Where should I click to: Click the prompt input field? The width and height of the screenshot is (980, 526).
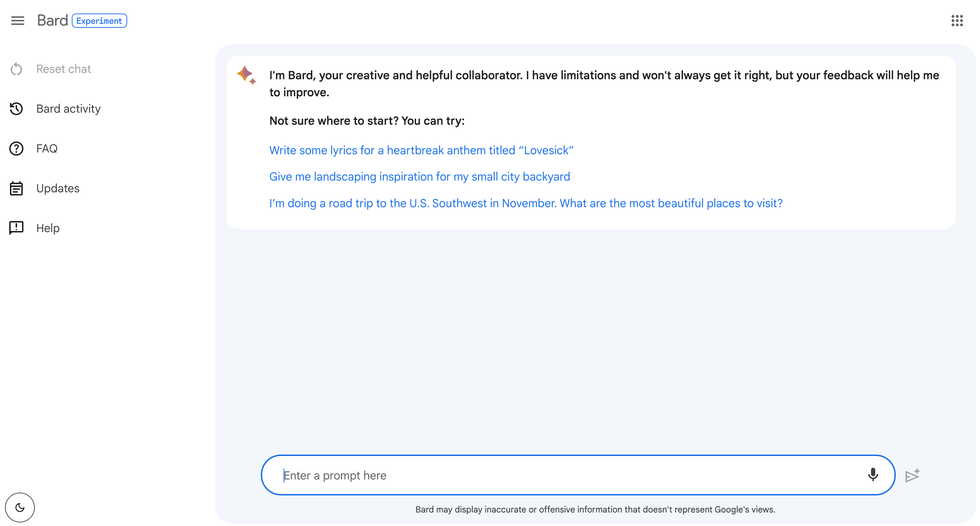click(x=577, y=475)
